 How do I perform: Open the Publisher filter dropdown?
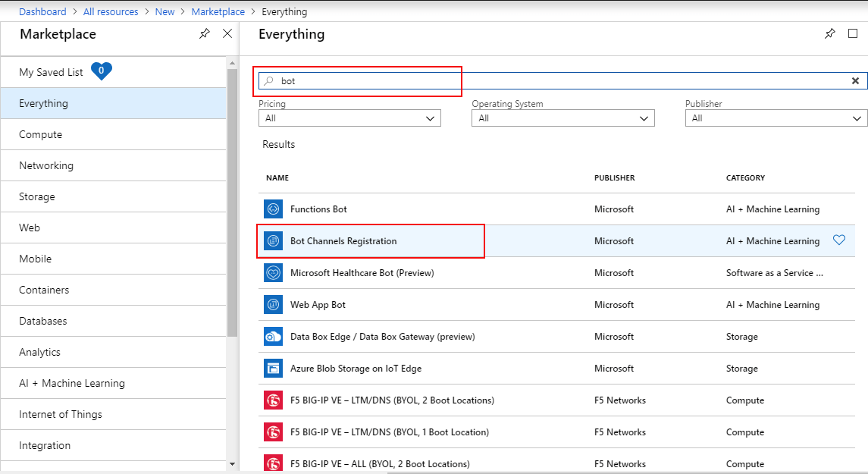(776, 118)
